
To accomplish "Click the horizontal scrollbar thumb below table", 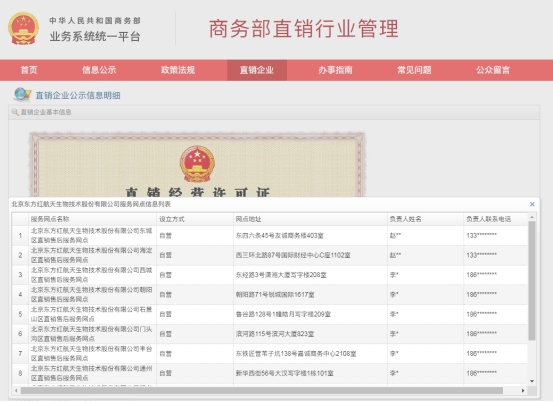I will click(x=262, y=390).
